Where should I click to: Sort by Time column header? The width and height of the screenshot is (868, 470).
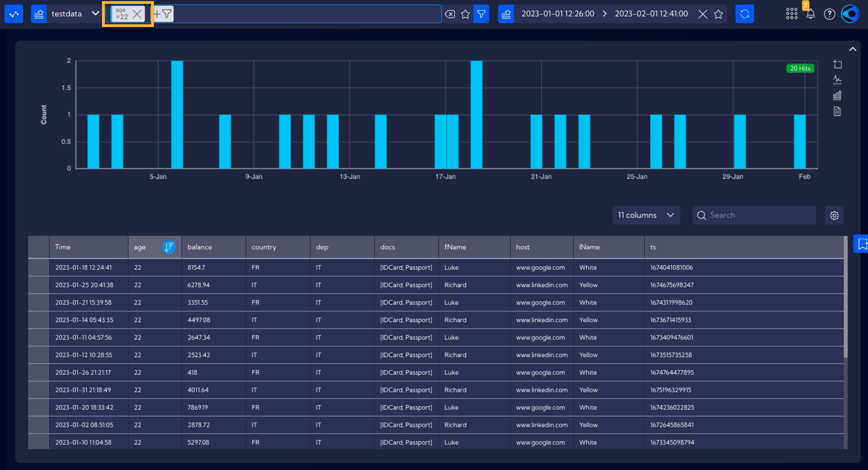(88, 247)
